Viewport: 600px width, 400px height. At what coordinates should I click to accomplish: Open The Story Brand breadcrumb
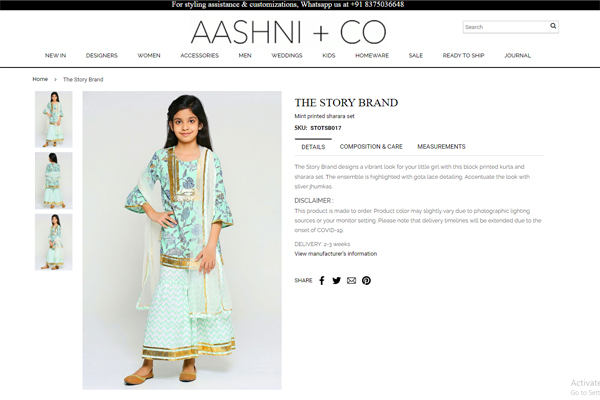(83, 80)
